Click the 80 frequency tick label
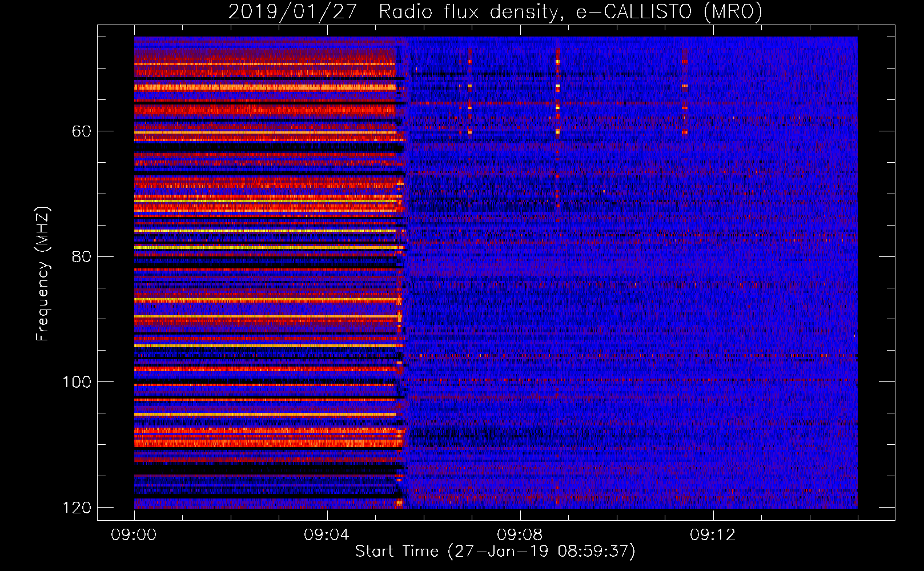The image size is (924, 571). click(x=82, y=256)
